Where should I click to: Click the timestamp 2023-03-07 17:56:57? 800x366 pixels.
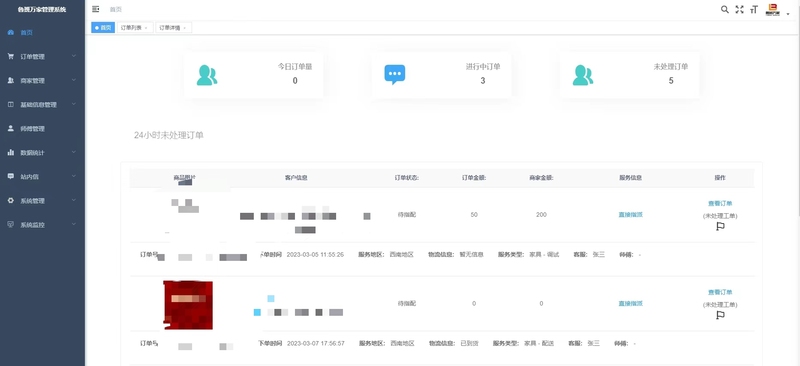click(x=316, y=344)
